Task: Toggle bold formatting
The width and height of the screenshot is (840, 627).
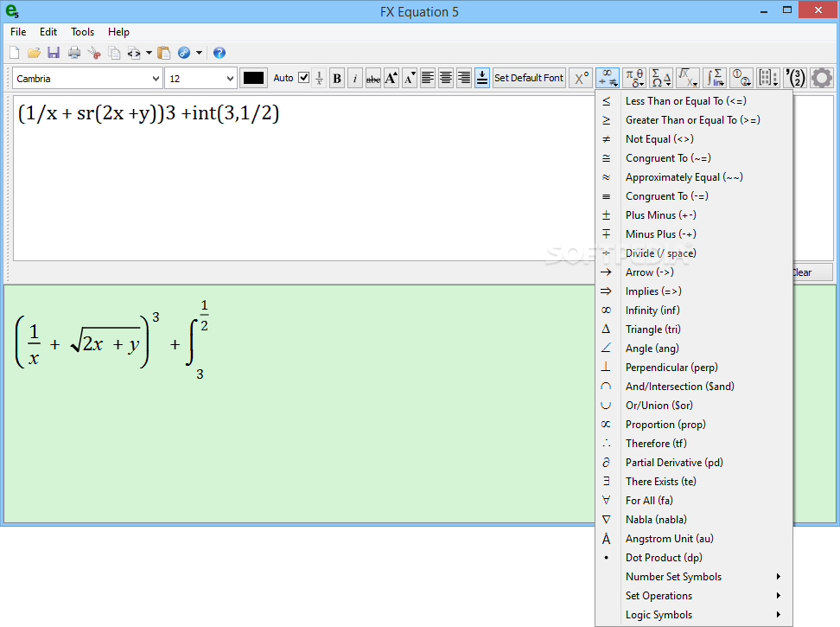Action: [337, 78]
